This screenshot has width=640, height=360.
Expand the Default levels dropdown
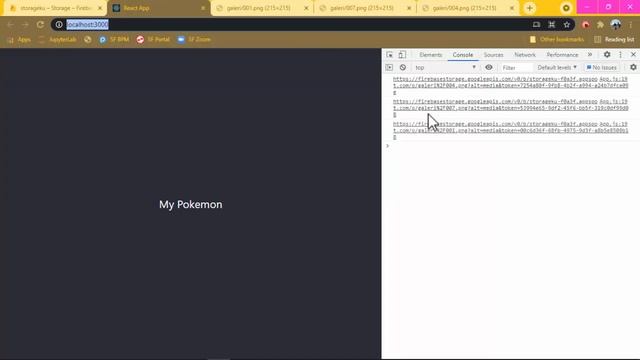(557, 67)
